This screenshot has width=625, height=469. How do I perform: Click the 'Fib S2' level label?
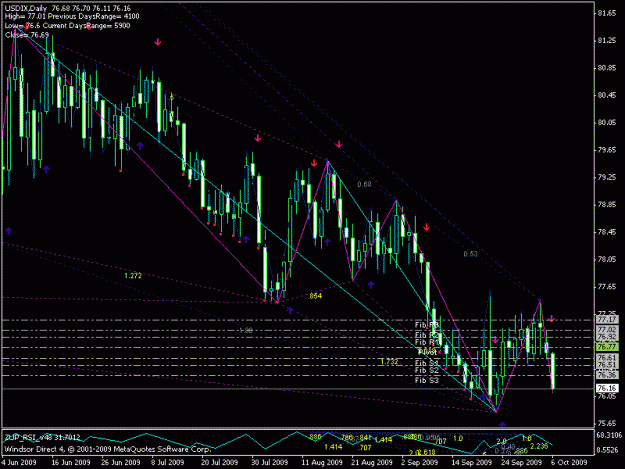pyautogui.click(x=426, y=370)
